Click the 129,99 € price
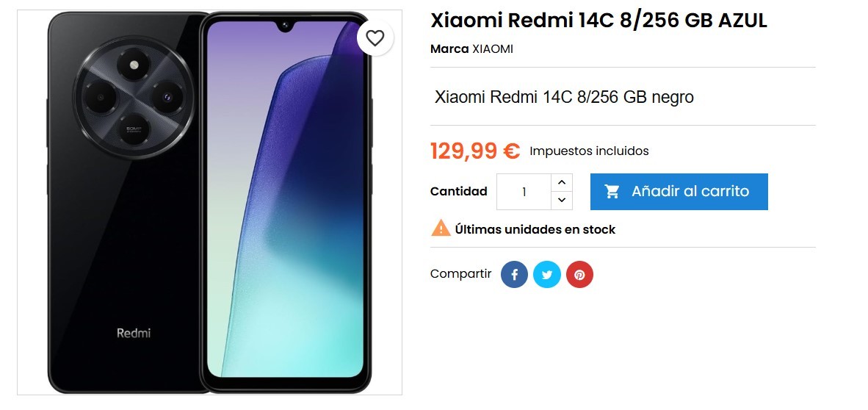 (x=476, y=150)
